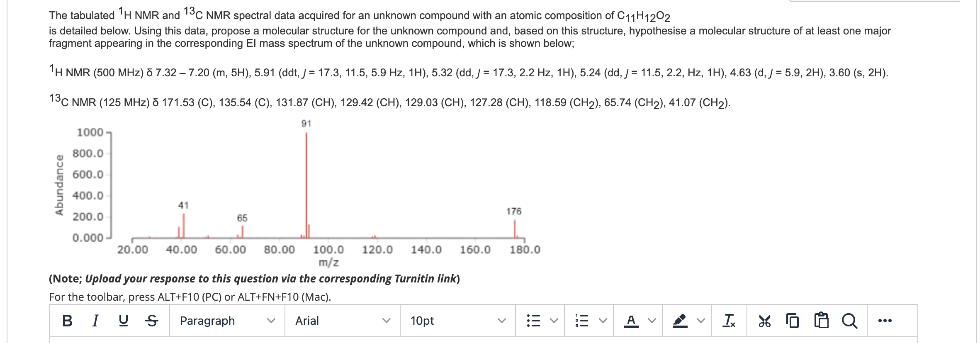The width and height of the screenshot is (980, 343).
Task: Insert a bulleted list
Action: (x=533, y=321)
